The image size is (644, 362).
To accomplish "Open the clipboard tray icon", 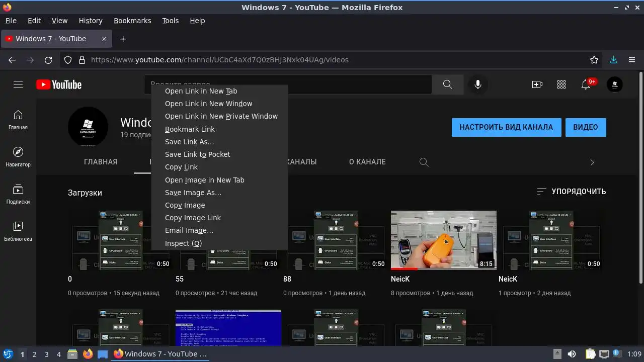I will point(591,354).
